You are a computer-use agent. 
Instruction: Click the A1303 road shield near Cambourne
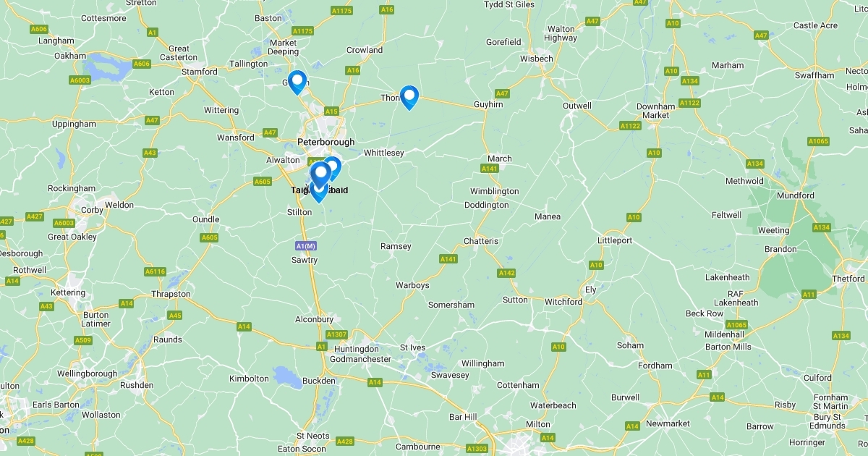click(x=477, y=449)
